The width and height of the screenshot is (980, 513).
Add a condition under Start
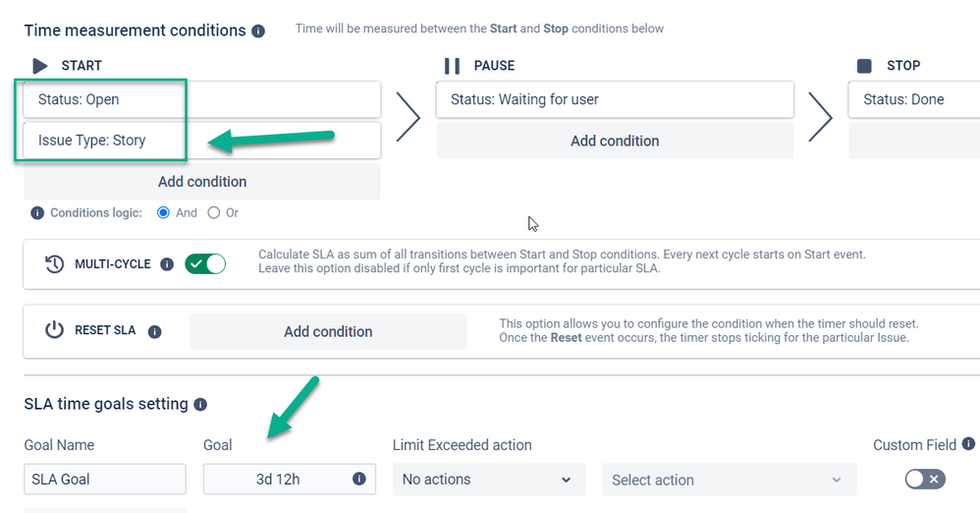tap(202, 182)
